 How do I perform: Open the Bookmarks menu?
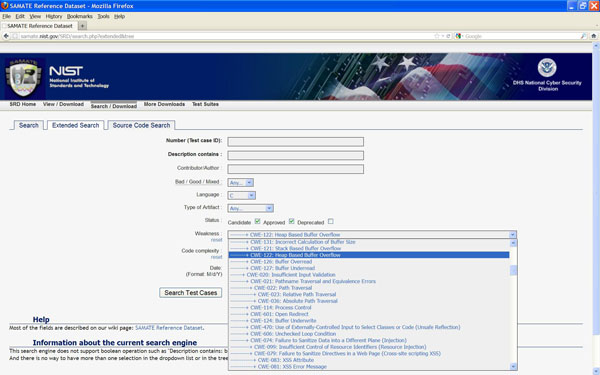[x=80, y=16]
